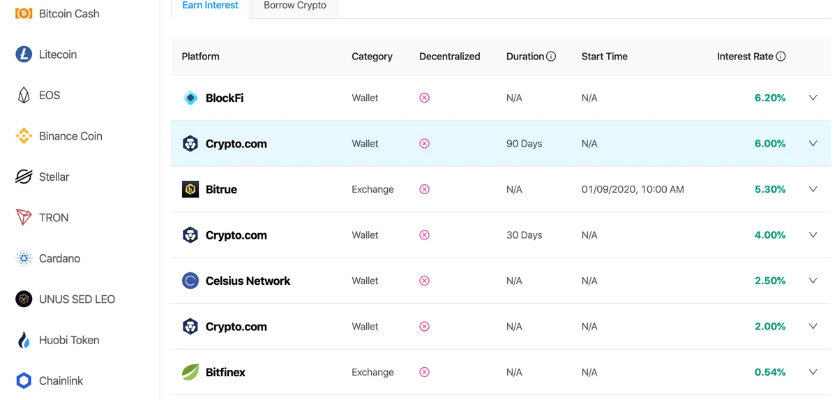Click the Bitfinex platform name

[225, 372]
